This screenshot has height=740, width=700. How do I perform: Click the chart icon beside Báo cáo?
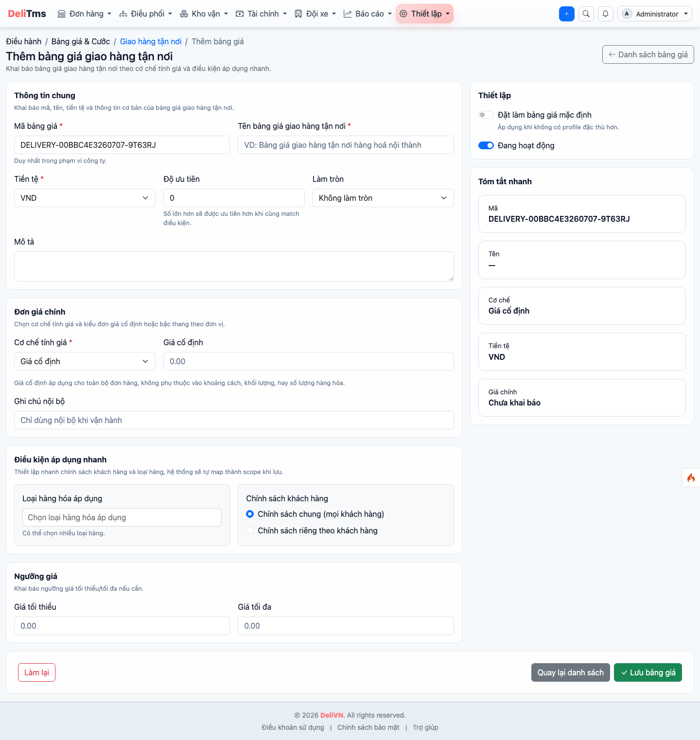click(x=348, y=14)
